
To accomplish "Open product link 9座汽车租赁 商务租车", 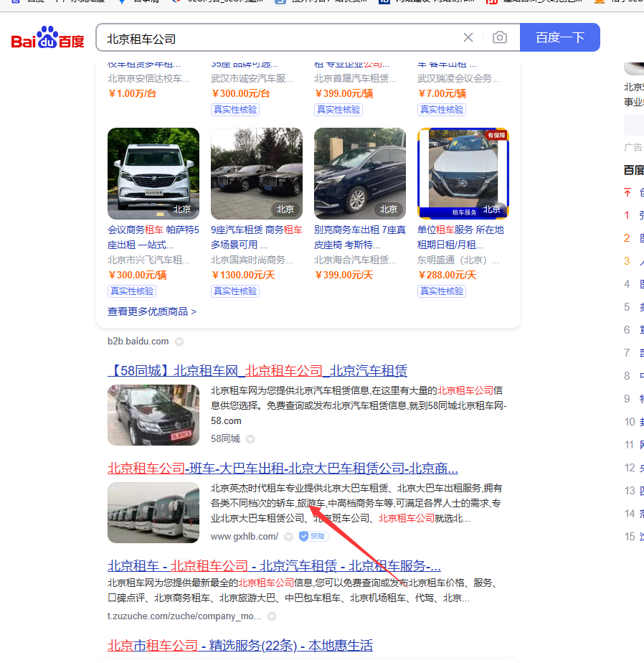I will 257,238.
